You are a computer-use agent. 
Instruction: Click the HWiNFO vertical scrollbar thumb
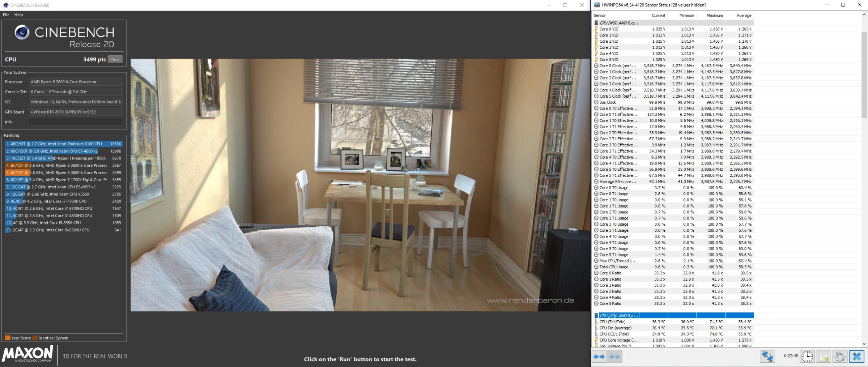pyautogui.click(x=864, y=74)
